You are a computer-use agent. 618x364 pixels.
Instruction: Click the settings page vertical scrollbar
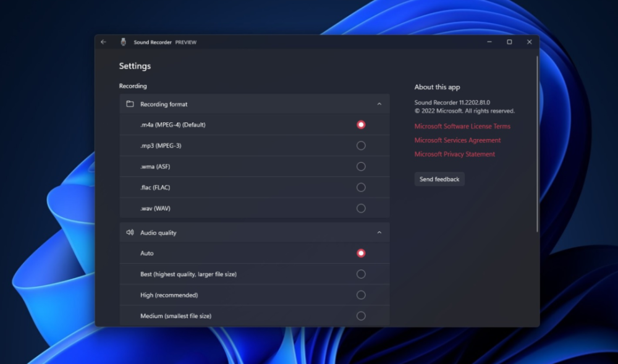coord(537,144)
